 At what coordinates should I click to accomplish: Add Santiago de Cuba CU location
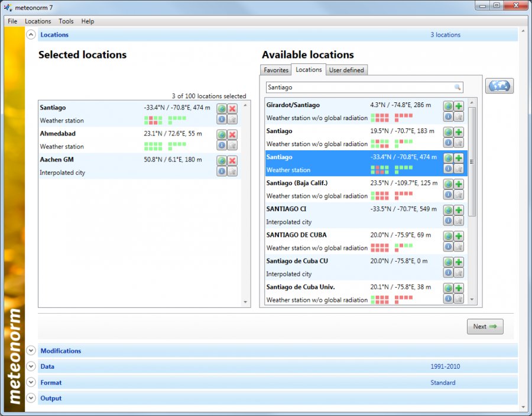coord(459,262)
